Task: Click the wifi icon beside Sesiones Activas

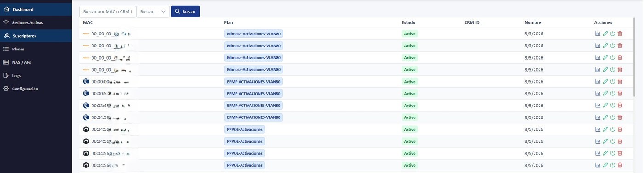Action: pyautogui.click(x=6, y=22)
